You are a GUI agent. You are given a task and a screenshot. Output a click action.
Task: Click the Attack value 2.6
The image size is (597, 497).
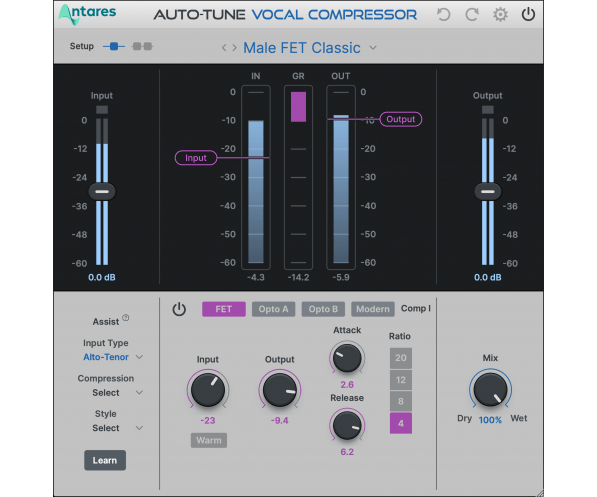point(347,385)
